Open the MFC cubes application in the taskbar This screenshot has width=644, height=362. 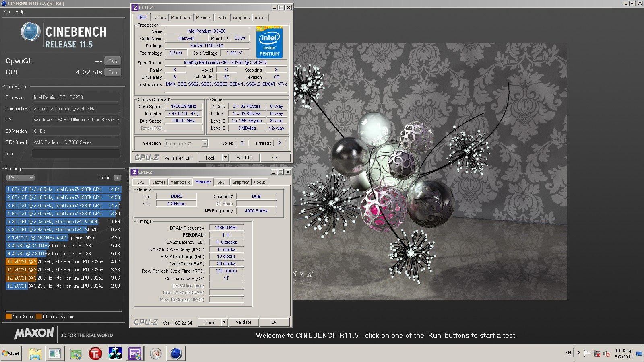pos(116,354)
